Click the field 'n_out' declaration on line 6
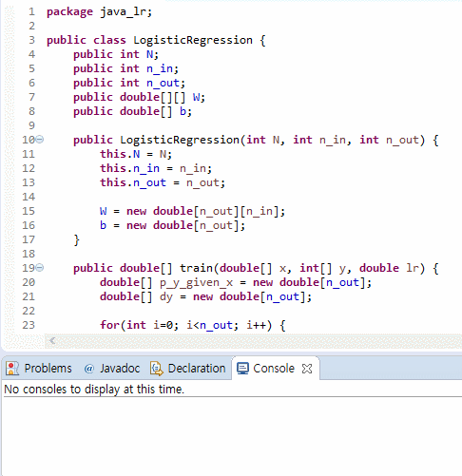This screenshot has height=476, width=462. click(163, 83)
